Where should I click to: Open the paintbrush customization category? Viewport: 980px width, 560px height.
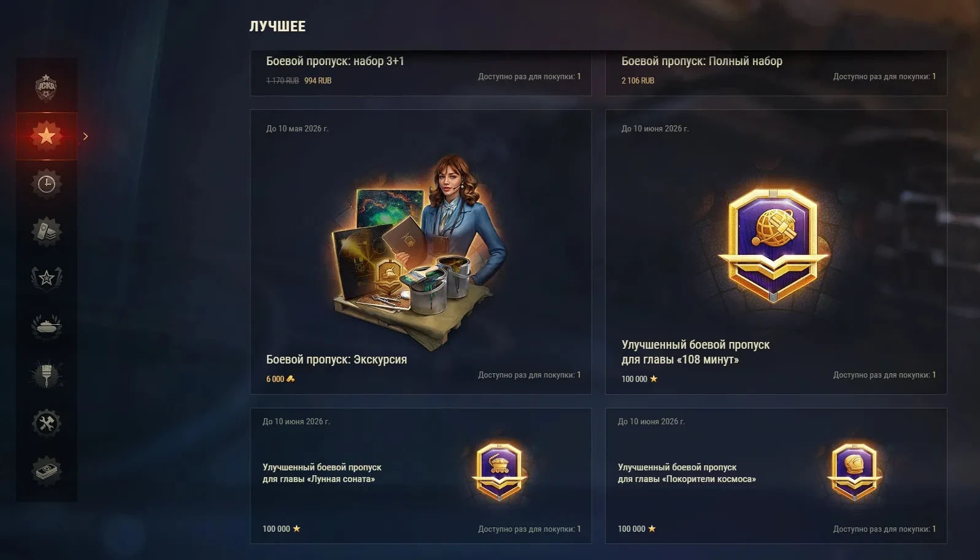47,374
